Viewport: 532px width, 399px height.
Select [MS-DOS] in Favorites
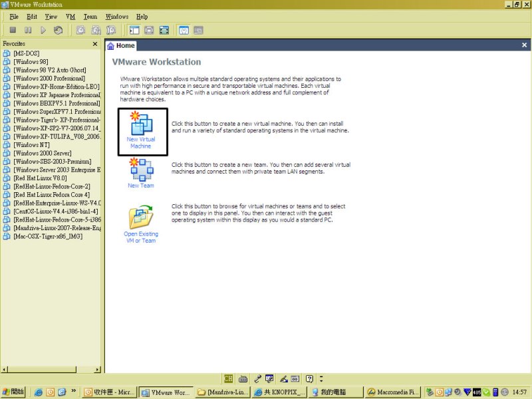[27, 53]
